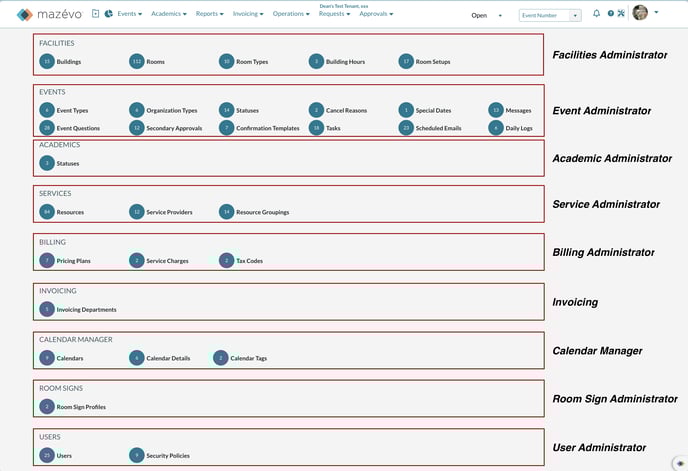The image size is (688, 471).
Task: Click the Resources count badge
Action: click(x=47, y=212)
